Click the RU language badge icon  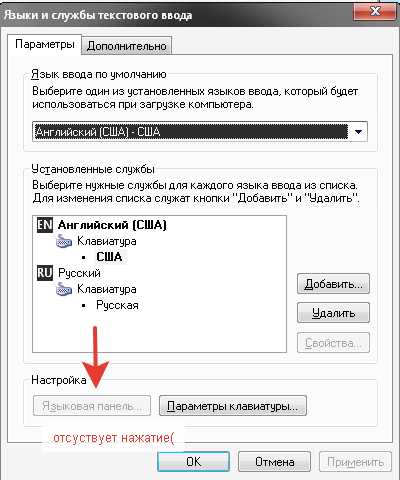[45, 273]
